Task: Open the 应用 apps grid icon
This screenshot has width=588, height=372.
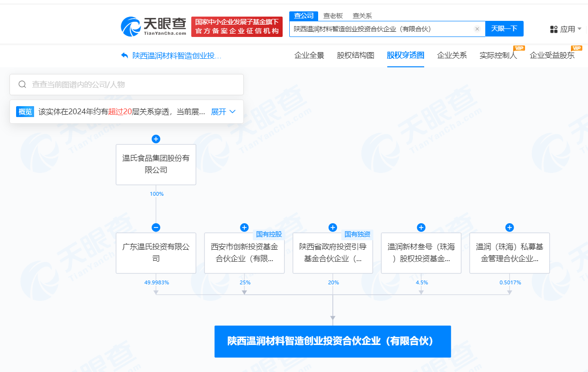Action: [553, 29]
